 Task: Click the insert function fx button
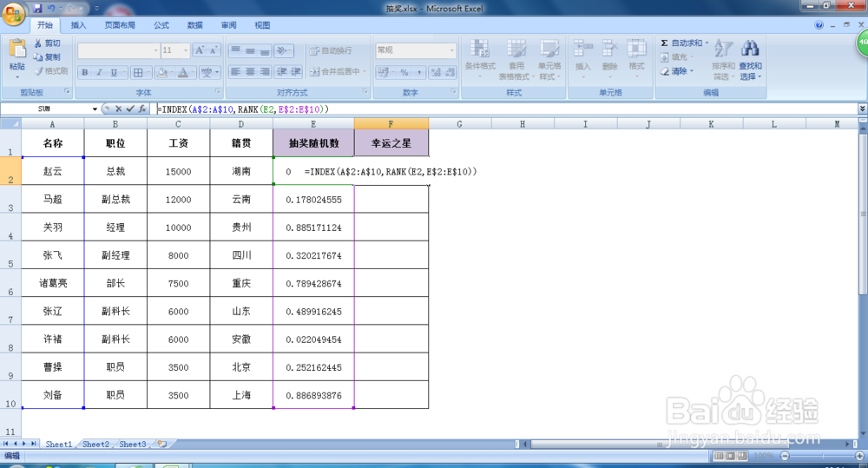point(142,109)
